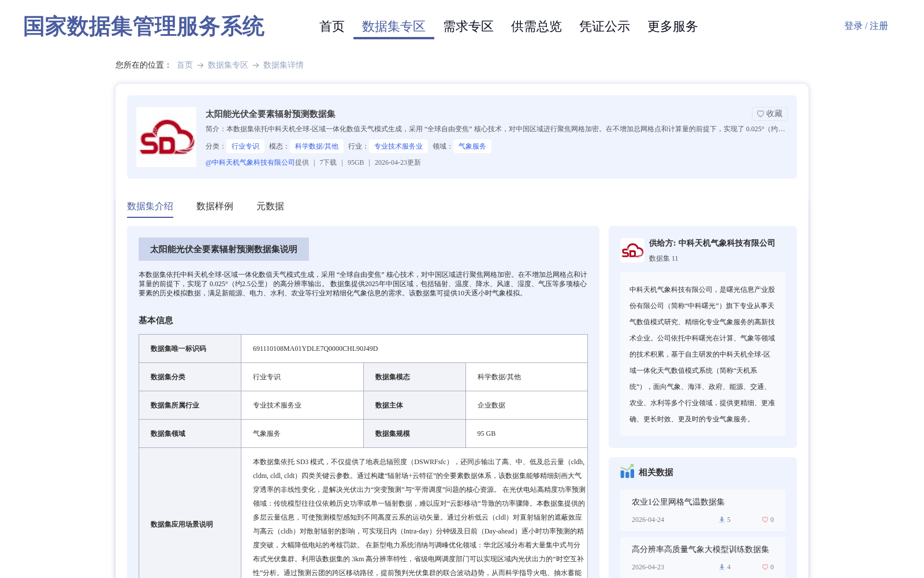Open 更多服务 in the top menu
Screen dimensions: 924x578
[x=673, y=27]
